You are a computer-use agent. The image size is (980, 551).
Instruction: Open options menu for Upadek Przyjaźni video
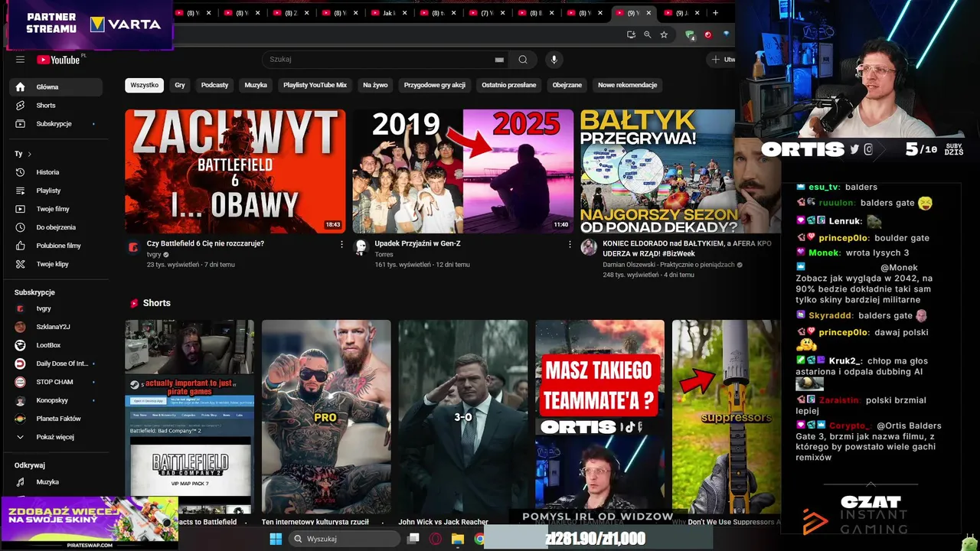[x=570, y=244]
